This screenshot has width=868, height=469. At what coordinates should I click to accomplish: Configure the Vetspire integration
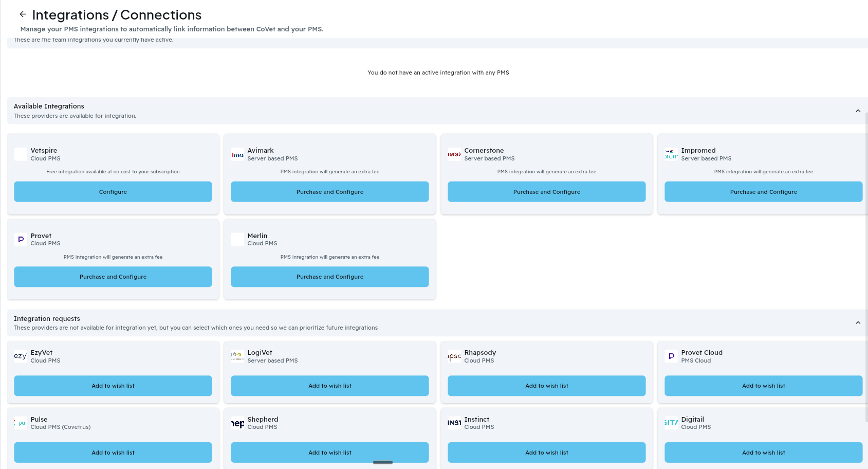point(113,192)
